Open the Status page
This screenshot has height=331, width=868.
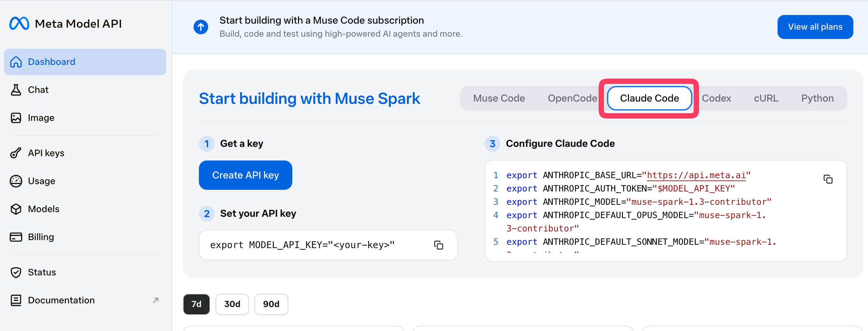[85, 272]
